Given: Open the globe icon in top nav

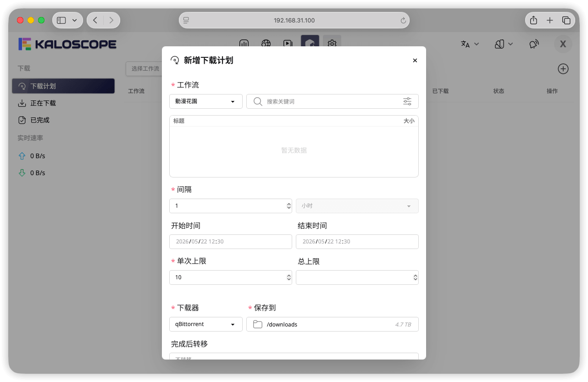Looking at the screenshot, I should point(266,44).
